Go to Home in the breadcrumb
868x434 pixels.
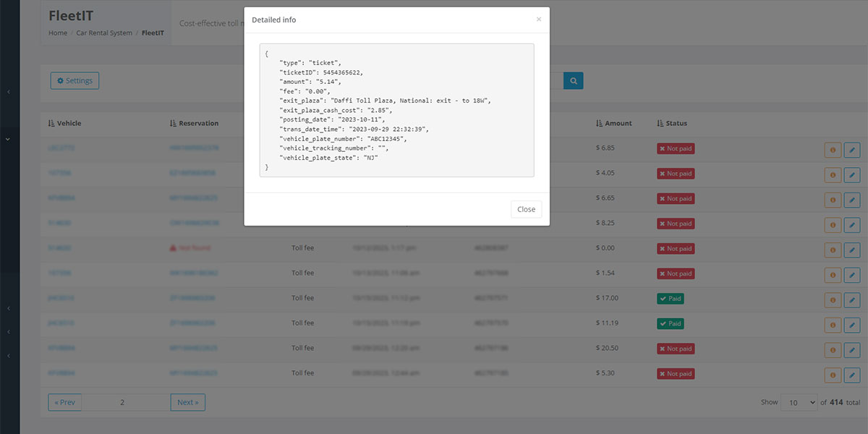[58, 33]
